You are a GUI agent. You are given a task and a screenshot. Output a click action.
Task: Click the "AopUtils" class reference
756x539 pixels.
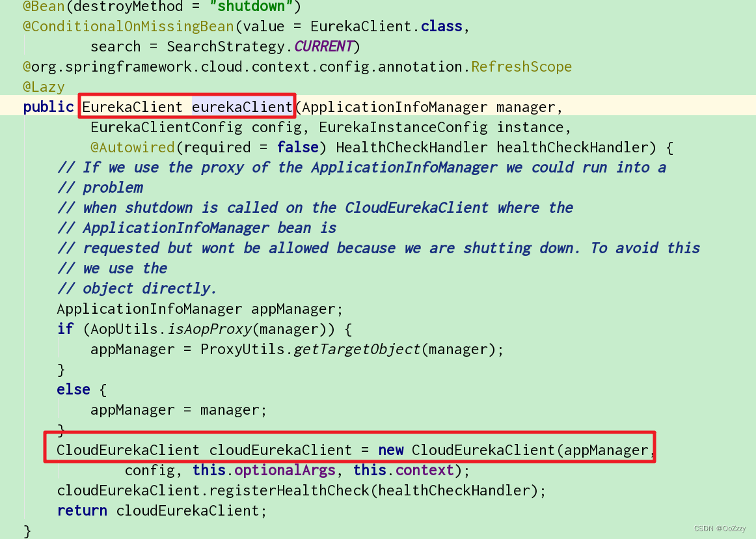click(124, 329)
